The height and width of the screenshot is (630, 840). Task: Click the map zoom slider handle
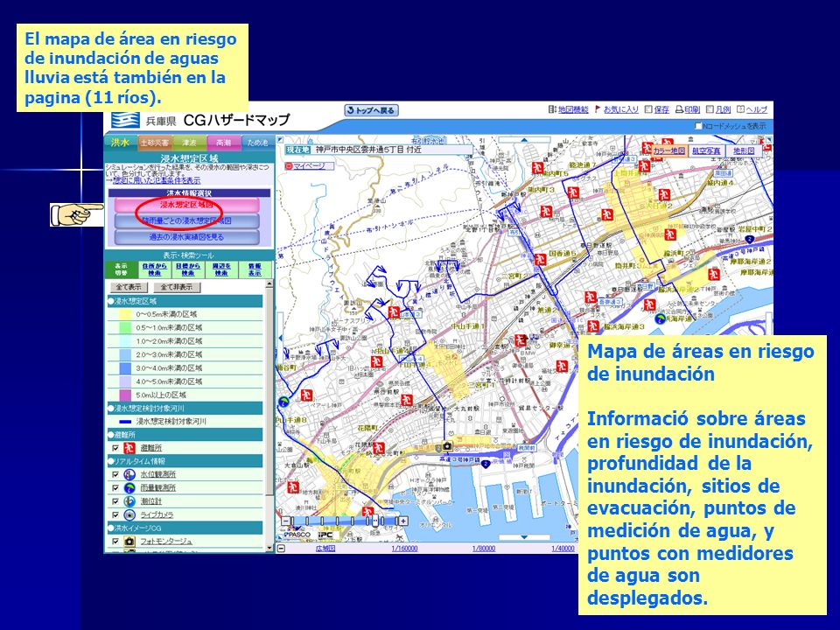pyautogui.click(x=375, y=520)
